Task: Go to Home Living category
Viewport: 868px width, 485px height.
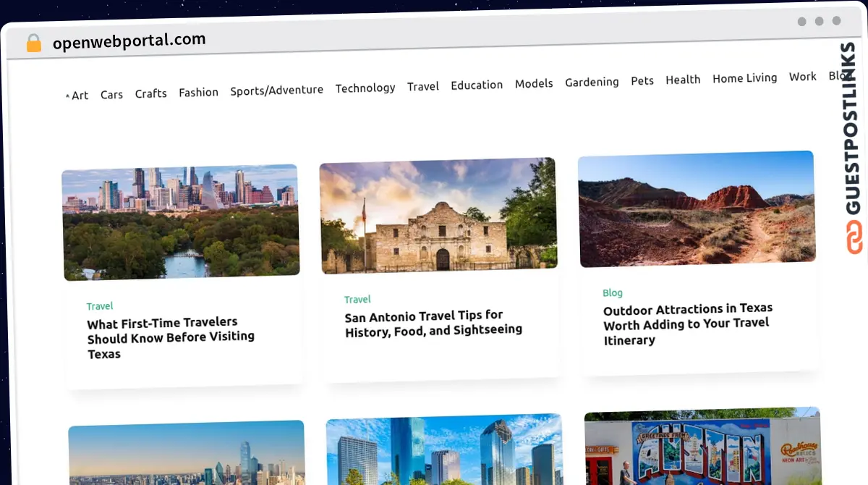Action: 744,77
